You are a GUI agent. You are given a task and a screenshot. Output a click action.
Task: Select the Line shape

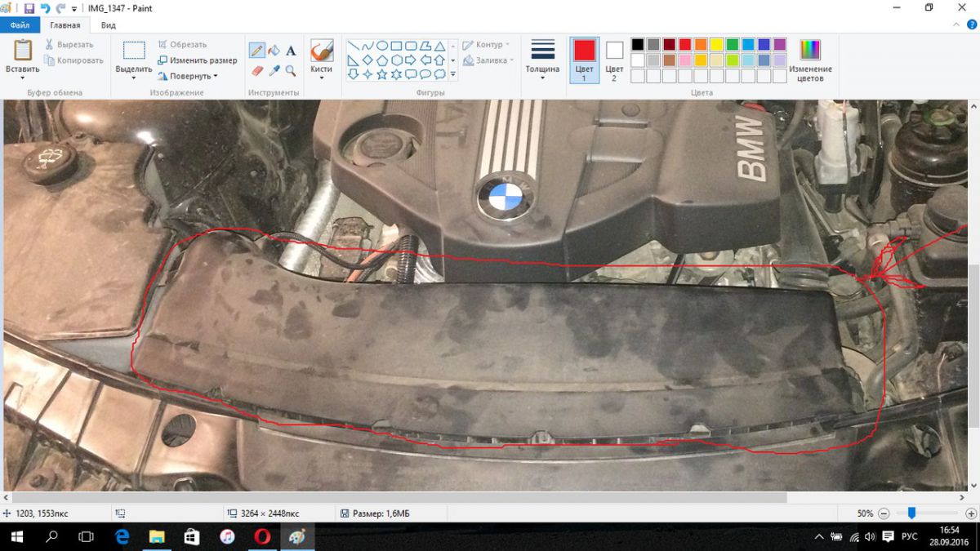click(353, 46)
